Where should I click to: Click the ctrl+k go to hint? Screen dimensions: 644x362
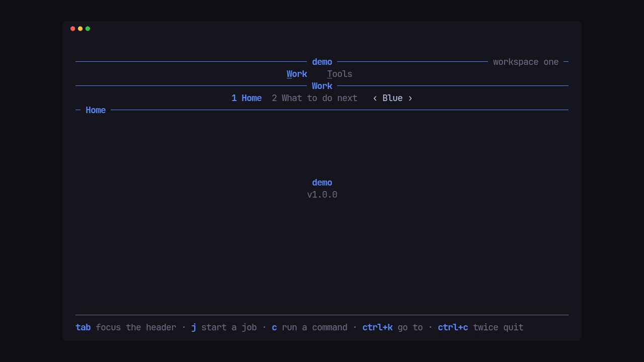392,327
